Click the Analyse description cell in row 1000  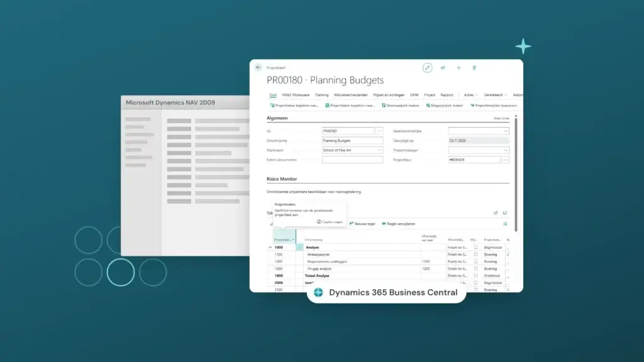362,248
